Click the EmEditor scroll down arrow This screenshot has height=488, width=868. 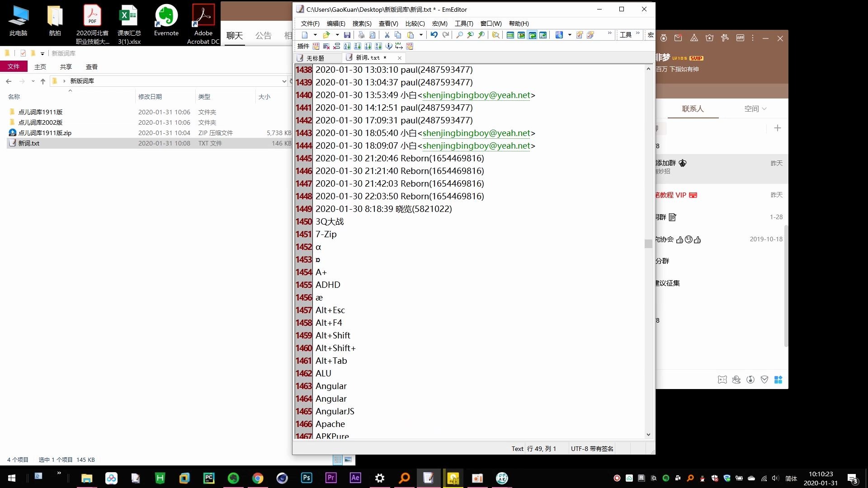[x=648, y=435]
